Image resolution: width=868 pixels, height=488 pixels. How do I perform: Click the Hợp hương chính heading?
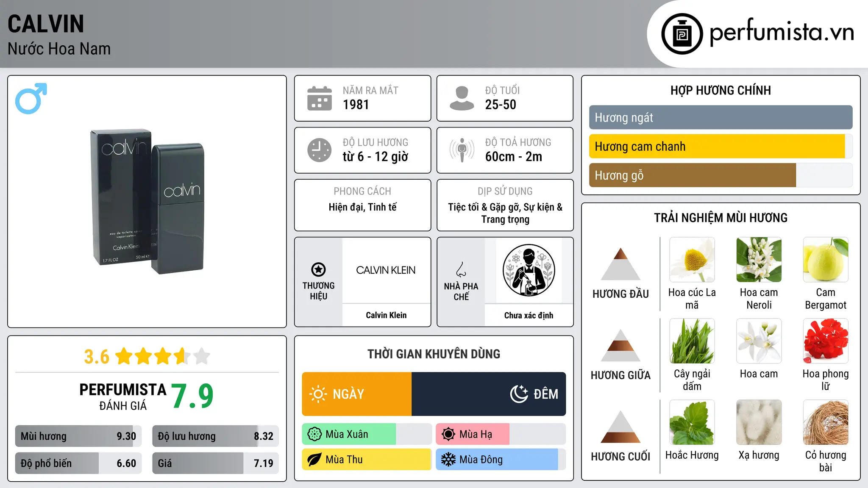pos(721,90)
